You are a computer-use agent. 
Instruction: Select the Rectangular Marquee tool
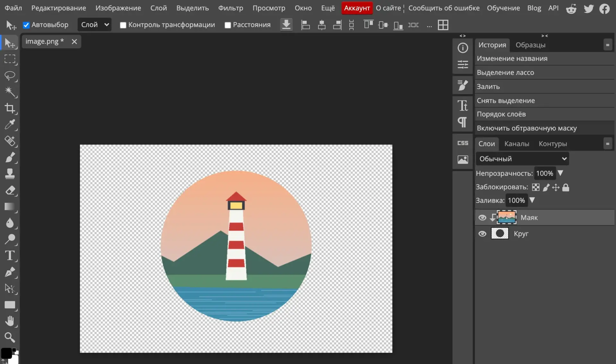pos(10,59)
